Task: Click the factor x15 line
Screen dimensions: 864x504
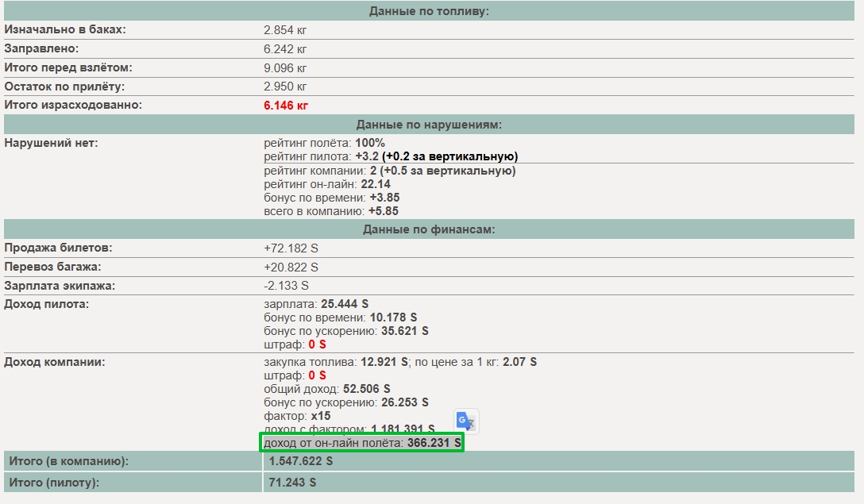Action: click(x=297, y=416)
